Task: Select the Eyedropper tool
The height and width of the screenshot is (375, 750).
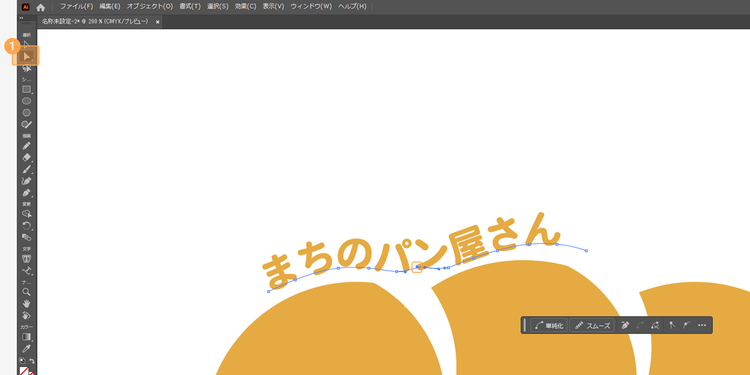Action: pyautogui.click(x=27, y=348)
